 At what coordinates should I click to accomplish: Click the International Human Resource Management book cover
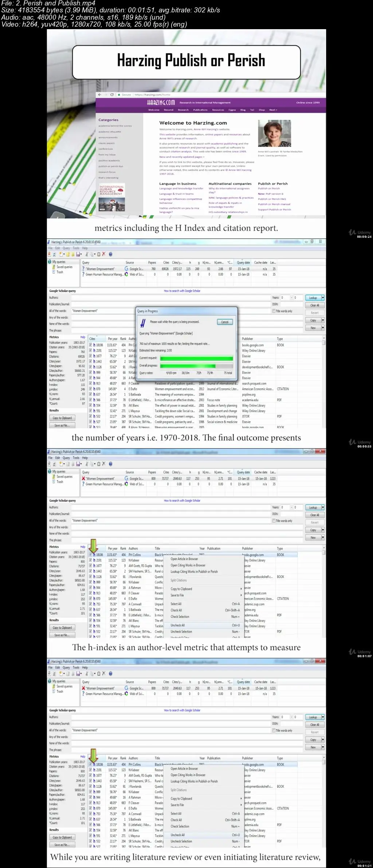pos(112,197)
